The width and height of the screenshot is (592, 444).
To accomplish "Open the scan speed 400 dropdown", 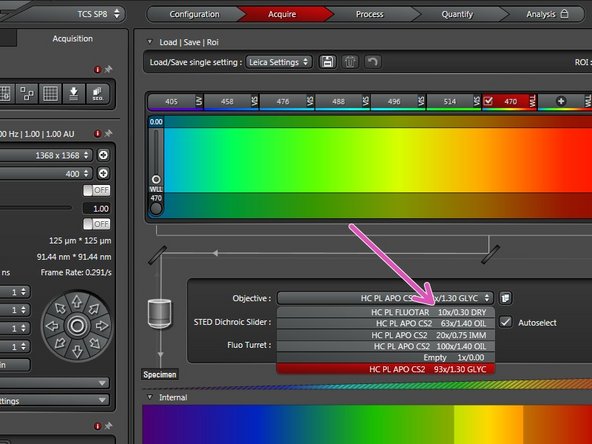I will tap(45, 174).
